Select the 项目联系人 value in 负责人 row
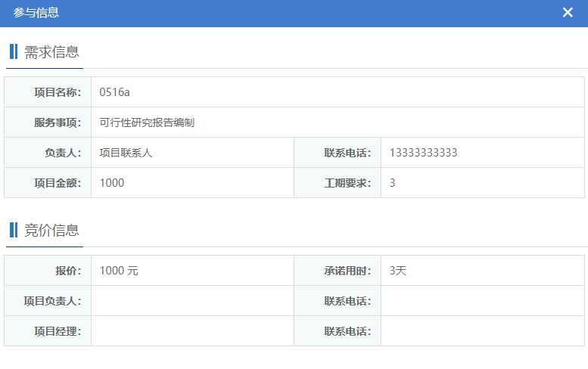 pyautogui.click(x=126, y=153)
